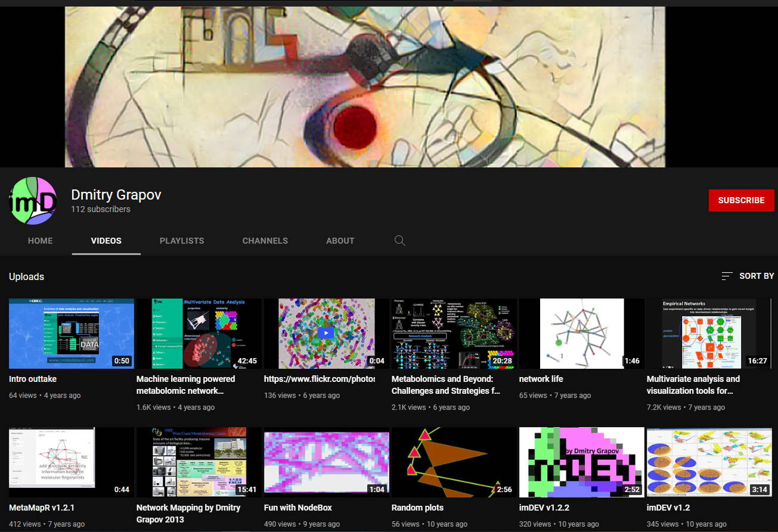
Task: Open the ABOUT tab
Action: pyautogui.click(x=340, y=241)
